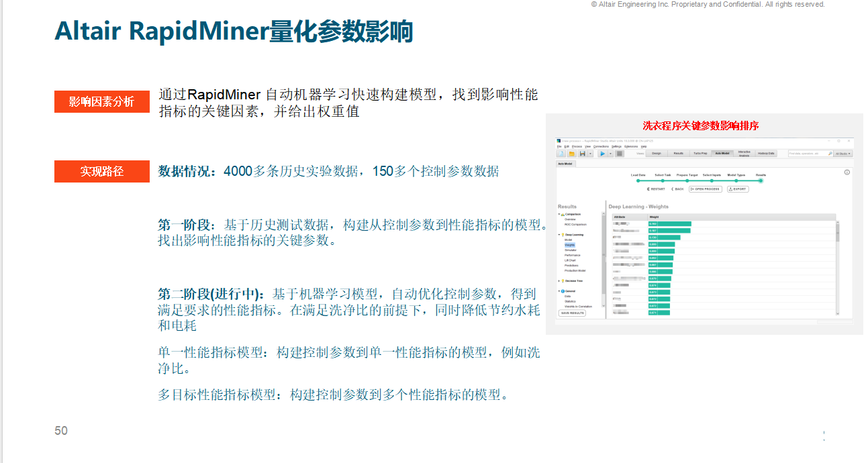Image resolution: width=868 pixels, height=463 pixels.
Task: Click the Deep Learning lightbulb icon
Action: (x=563, y=235)
